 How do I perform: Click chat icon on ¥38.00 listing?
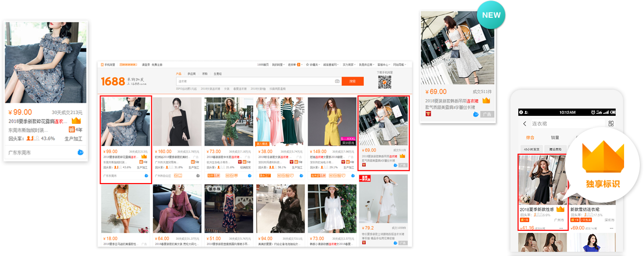[301, 176]
